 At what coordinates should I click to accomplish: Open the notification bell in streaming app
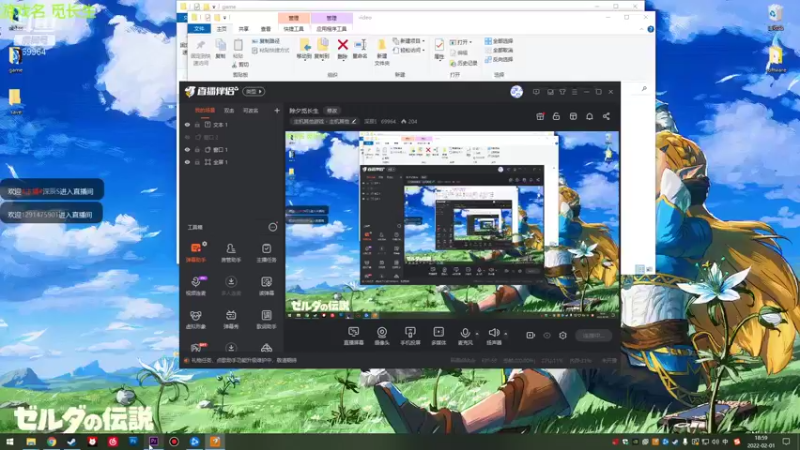[589, 116]
